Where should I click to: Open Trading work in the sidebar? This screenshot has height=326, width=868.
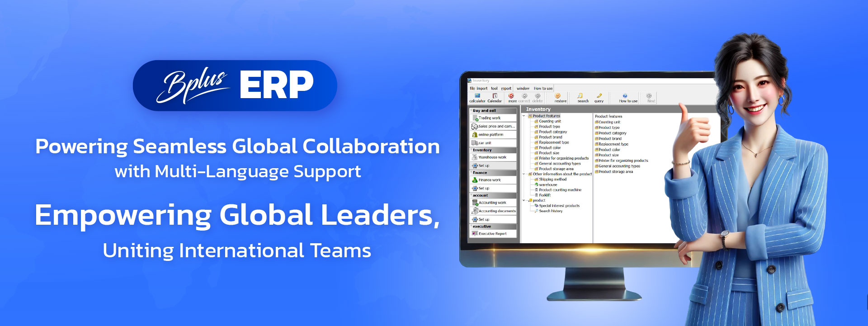click(493, 118)
